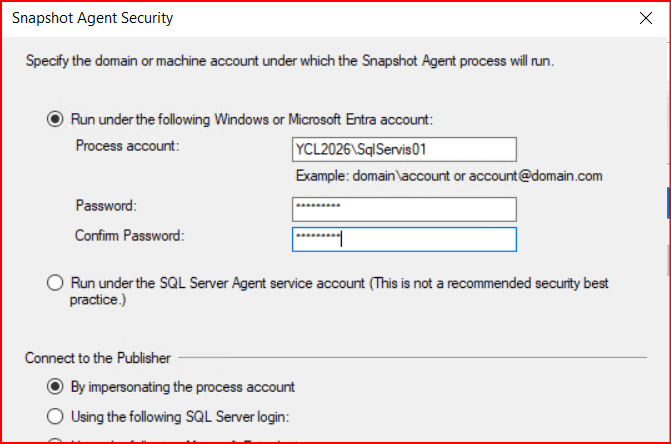Screen dimensions: 671x444
Task: Click the blue scrollbar marker on right edge
Action: point(668,201)
